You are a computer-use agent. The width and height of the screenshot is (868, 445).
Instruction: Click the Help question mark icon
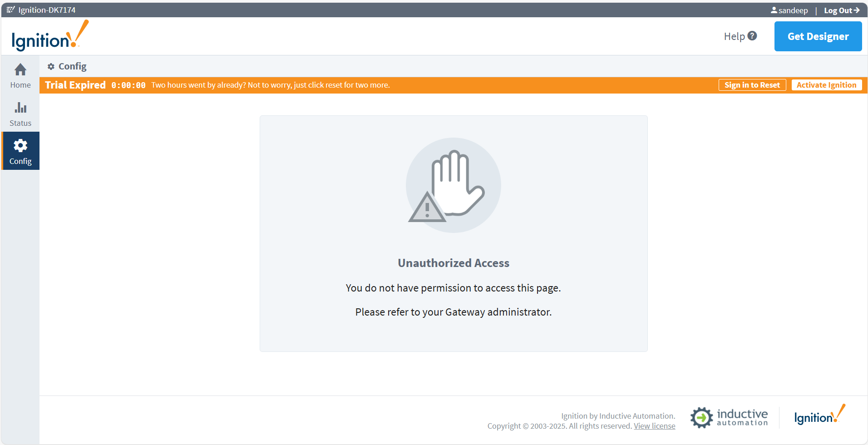click(x=752, y=36)
